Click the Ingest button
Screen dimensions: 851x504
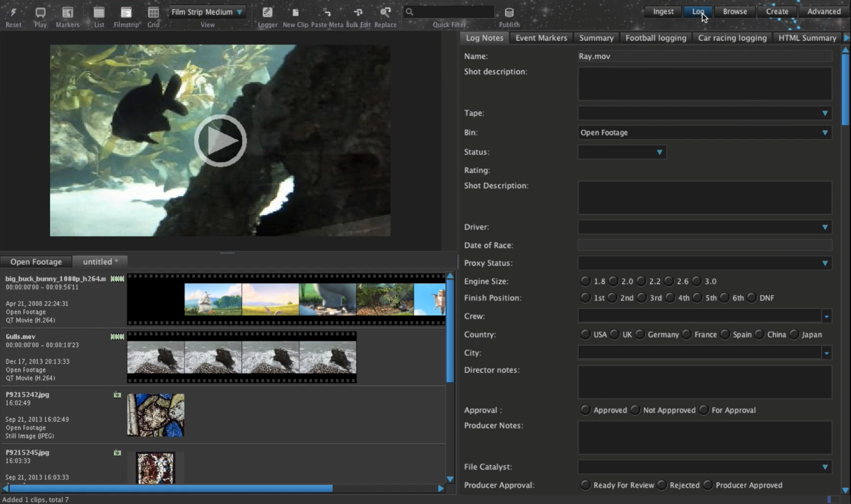point(663,11)
